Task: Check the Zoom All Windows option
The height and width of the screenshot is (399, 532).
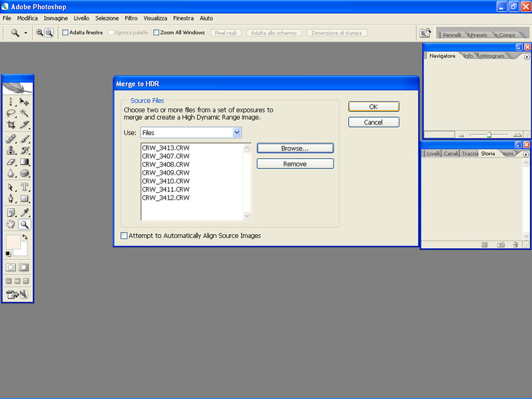Action: [x=156, y=33]
